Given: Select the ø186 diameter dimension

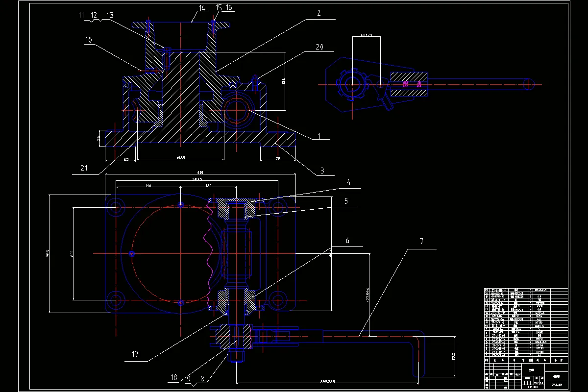Looking at the screenshot, I should [x=180, y=158].
